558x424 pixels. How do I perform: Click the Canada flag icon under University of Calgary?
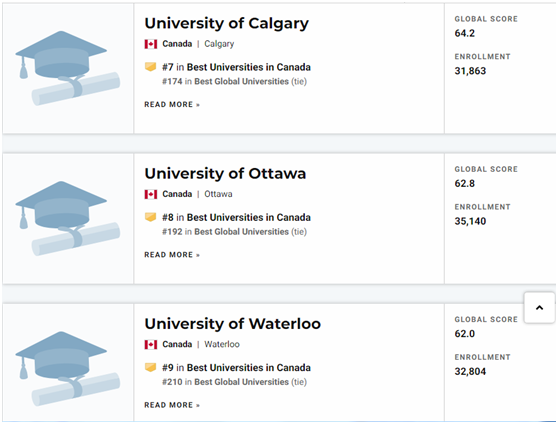point(151,44)
